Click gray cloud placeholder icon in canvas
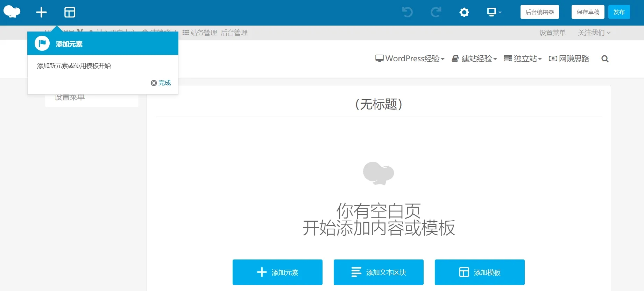644x291 pixels. pyautogui.click(x=378, y=173)
